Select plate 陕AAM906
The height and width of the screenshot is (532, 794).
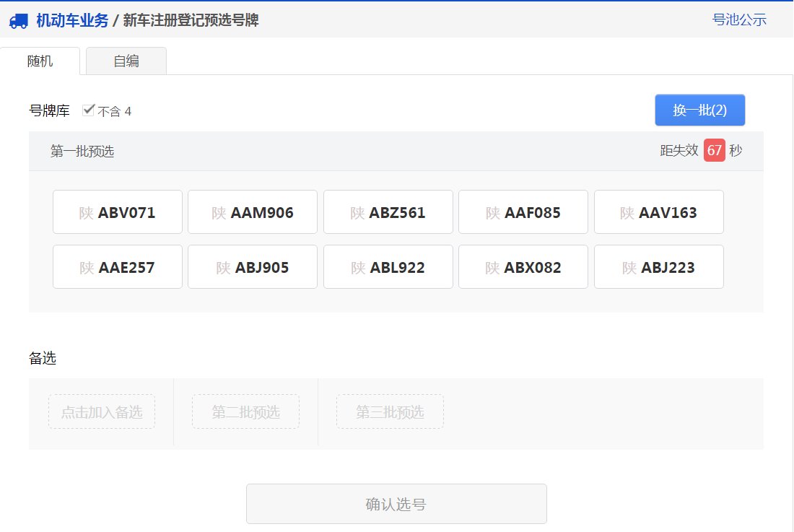click(253, 212)
